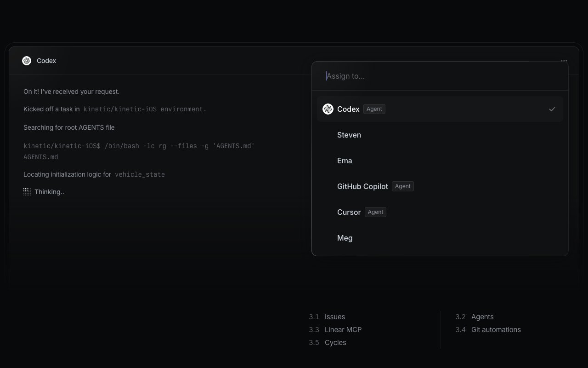588x368 pixels.
Task: Click the Agent badge beside Codex
Action: [374, 109]
